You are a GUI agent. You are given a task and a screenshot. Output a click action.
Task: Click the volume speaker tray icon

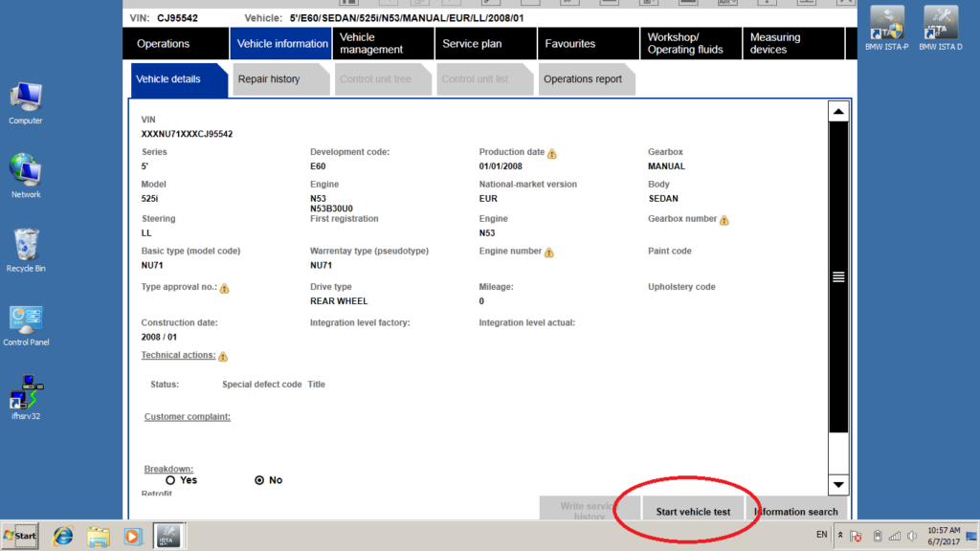pos(912,536)
